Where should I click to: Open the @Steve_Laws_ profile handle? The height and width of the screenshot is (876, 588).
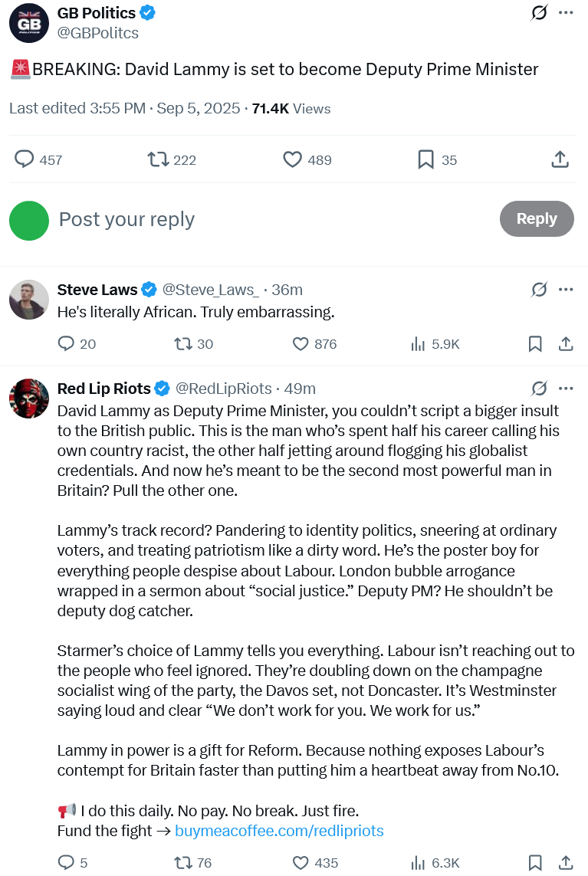(x=210, y=290)
